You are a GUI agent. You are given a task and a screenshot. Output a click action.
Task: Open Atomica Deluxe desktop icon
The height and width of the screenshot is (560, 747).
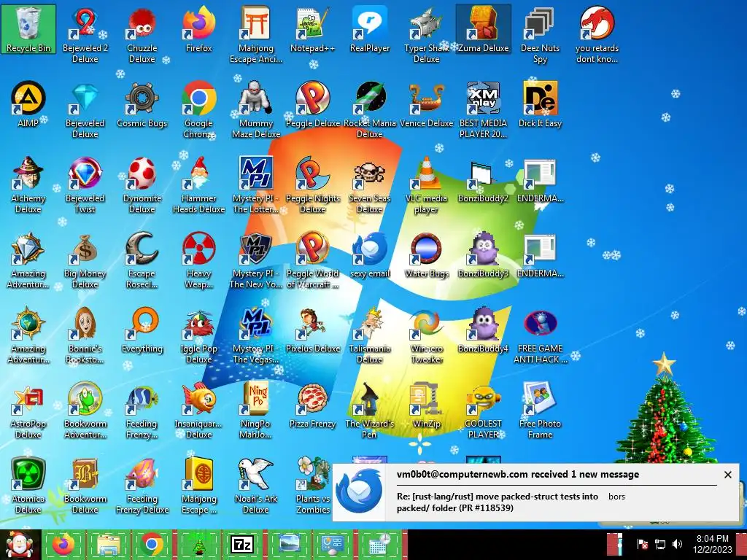click(x=28, y=486)
